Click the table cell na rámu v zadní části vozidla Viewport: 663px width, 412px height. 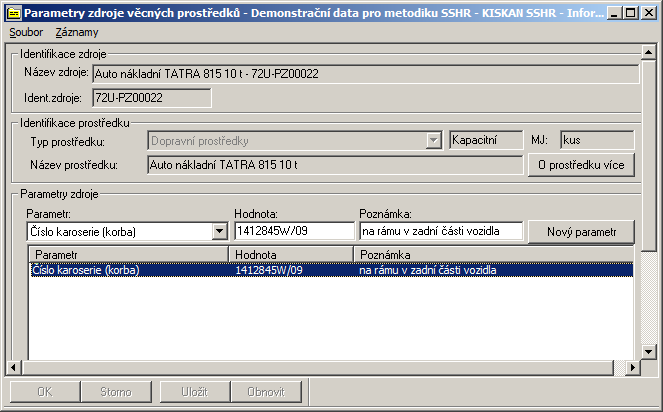[428, 270]
